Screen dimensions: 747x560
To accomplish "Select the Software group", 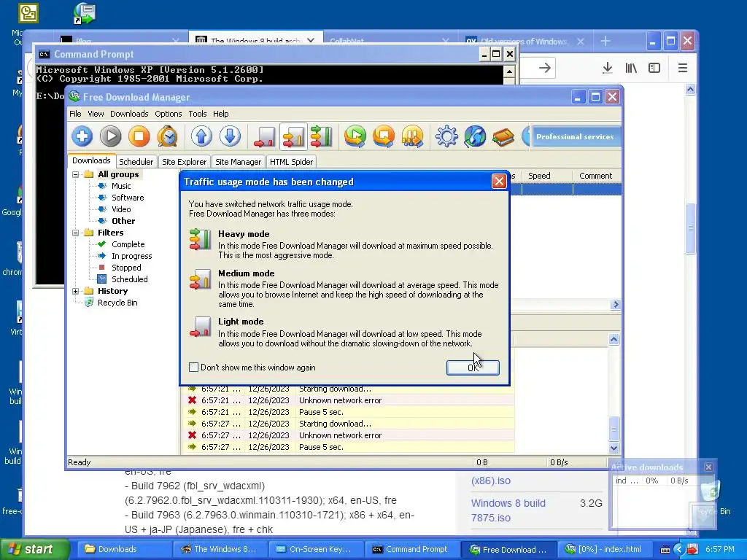I will click(128, 198).
